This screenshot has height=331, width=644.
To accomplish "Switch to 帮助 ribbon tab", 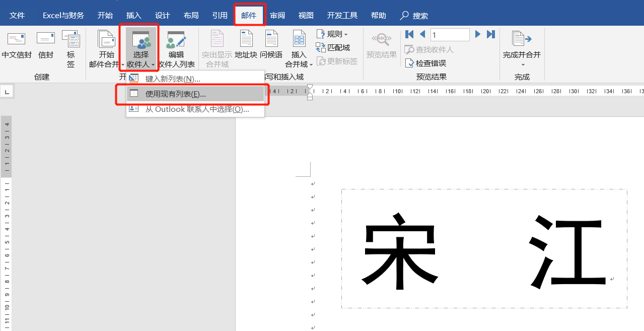I will click(x=379, y=16).
